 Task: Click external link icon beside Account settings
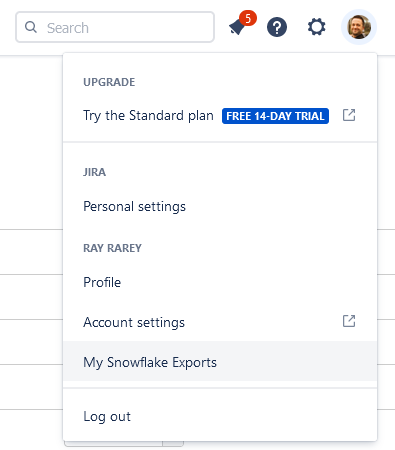(x=349, y=321)
